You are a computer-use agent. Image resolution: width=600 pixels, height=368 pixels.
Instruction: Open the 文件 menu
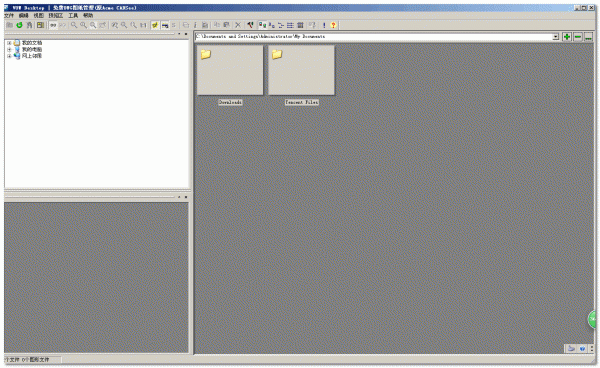pos(9,15)
